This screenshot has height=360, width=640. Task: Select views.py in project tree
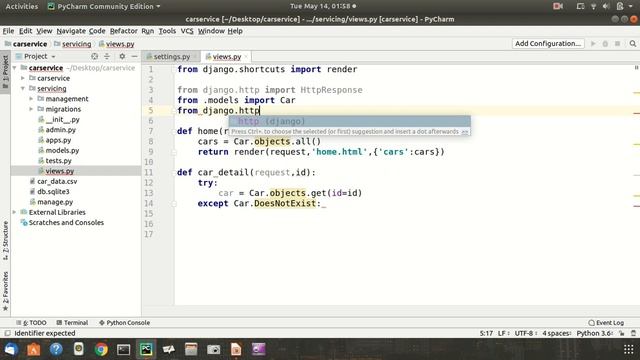[x=60, y=171]
